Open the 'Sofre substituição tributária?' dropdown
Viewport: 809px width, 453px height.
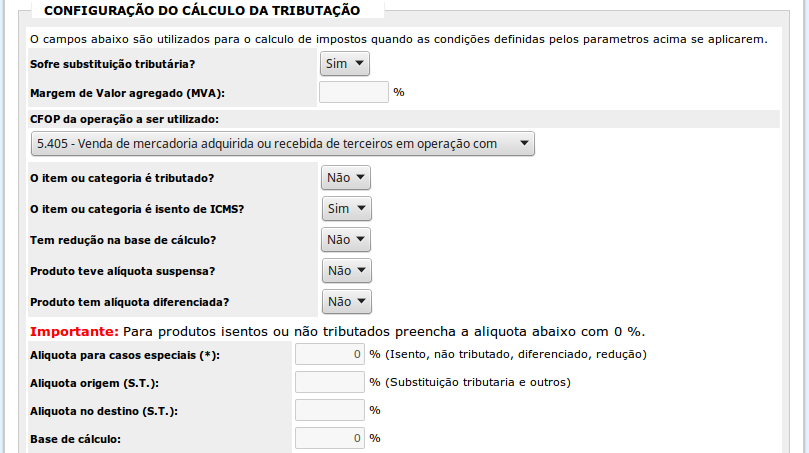coord(344,64)
